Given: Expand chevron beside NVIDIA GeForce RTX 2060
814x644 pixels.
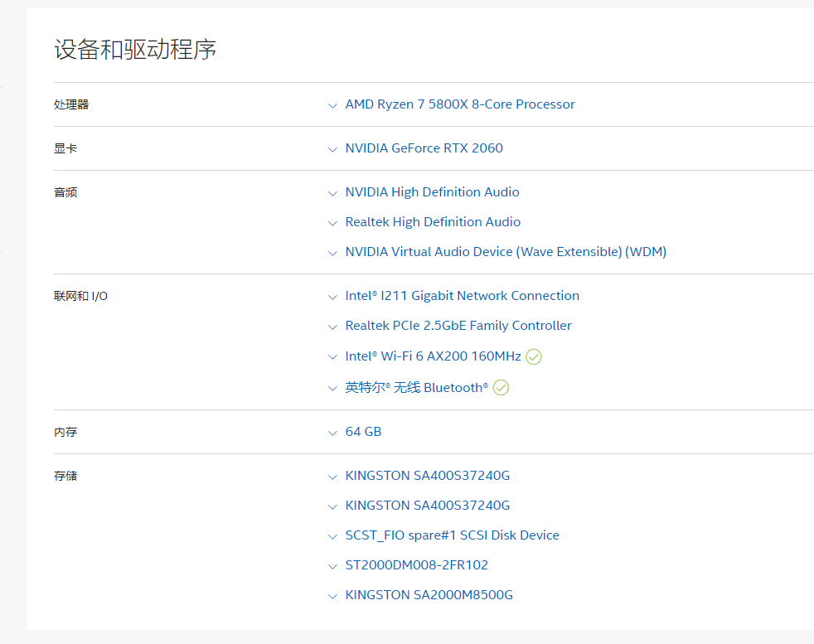Looking at the screenshot, I should (x=332, y=150).
